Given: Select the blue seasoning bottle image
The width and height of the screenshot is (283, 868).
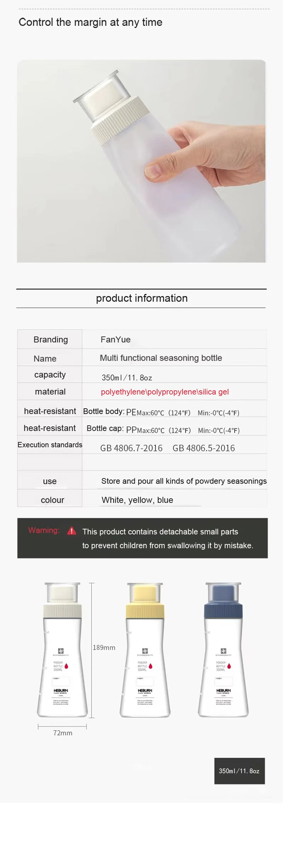Looking at the screenshot, I should (x=223, y=649).
